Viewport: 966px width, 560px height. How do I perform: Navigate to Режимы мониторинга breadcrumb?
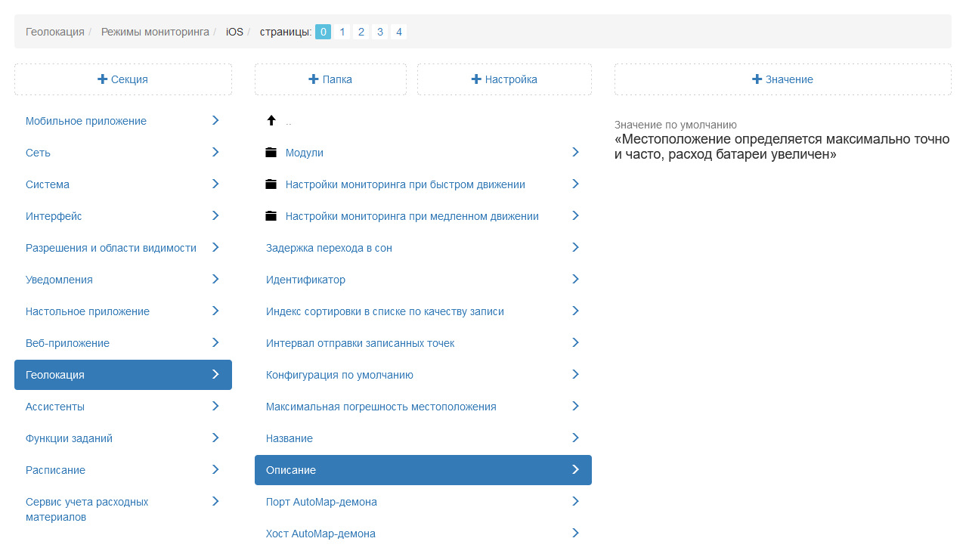[155, 32]
